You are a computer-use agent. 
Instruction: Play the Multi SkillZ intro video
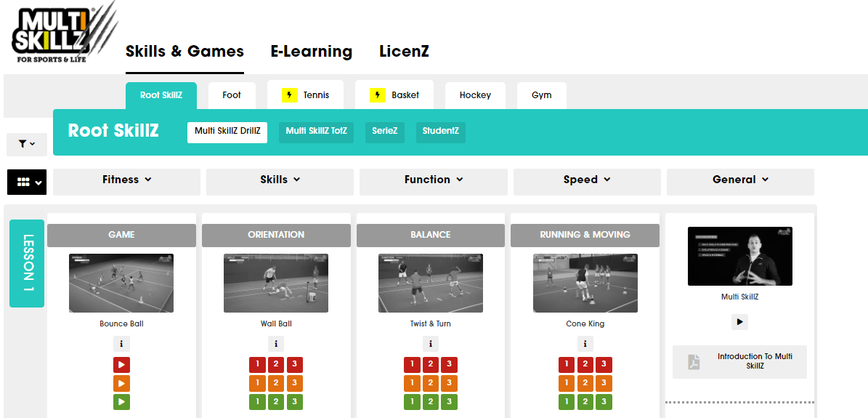(x=739, y=321)
